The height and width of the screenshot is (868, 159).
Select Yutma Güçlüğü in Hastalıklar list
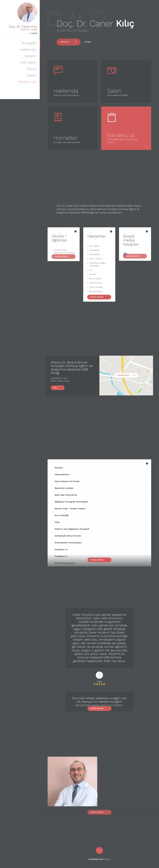96,287
